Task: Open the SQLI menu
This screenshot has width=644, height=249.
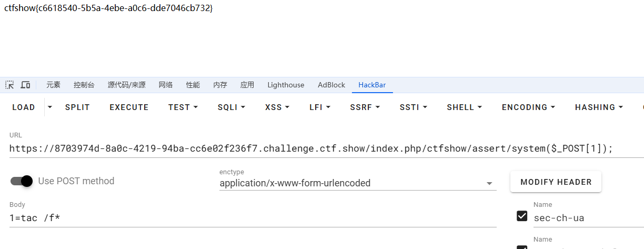Action: 232,107
